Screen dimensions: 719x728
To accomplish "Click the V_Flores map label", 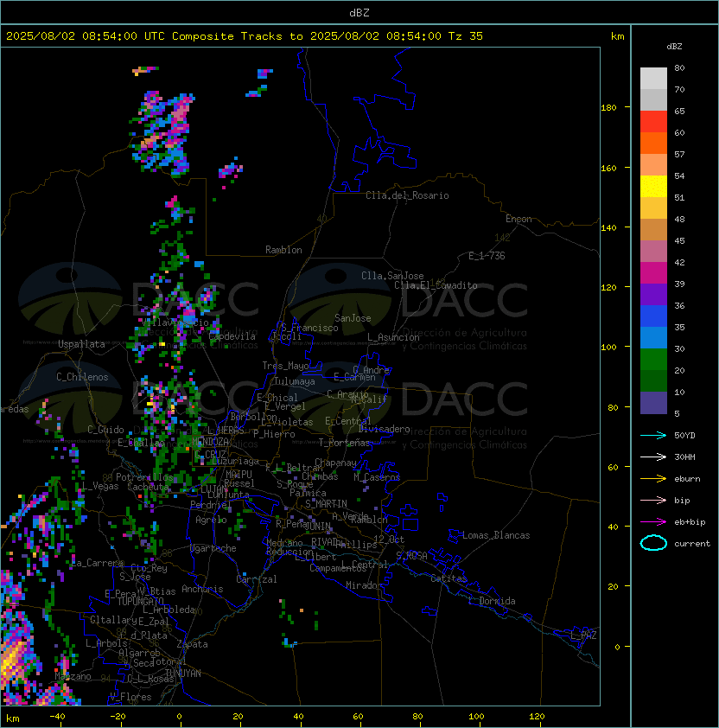I will 130,697.
